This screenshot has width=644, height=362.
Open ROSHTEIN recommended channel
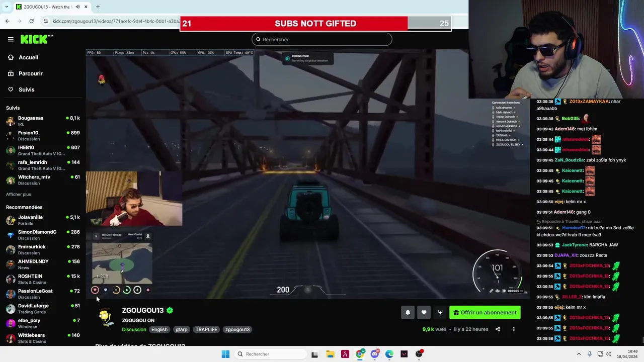coord(43,279)
